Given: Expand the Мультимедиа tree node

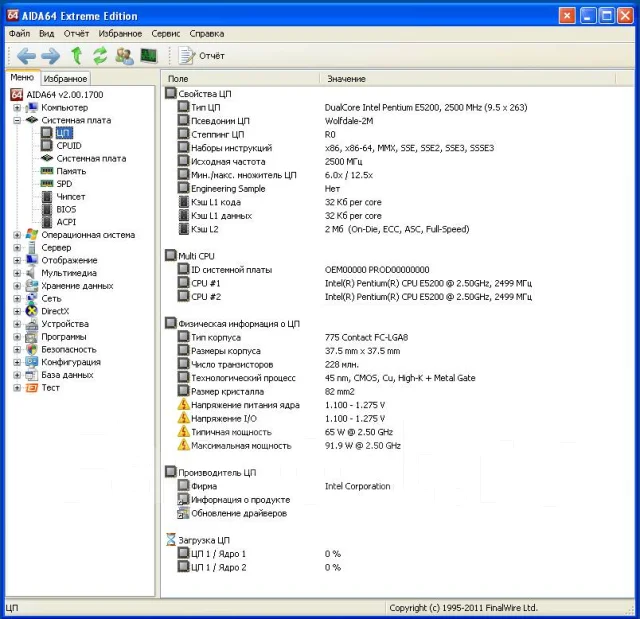Looking at the screenshot, I should point(17,273).
